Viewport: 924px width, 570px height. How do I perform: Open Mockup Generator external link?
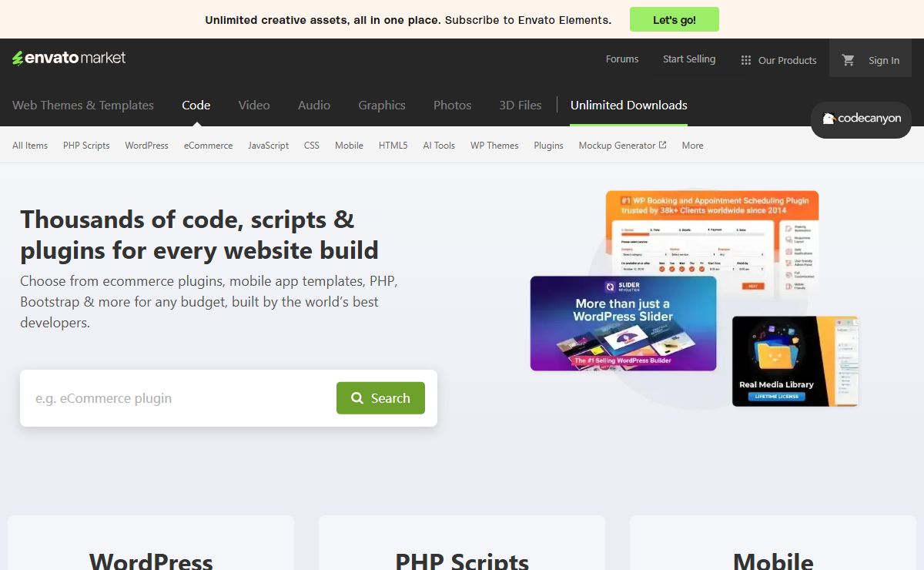coord(622,146)
